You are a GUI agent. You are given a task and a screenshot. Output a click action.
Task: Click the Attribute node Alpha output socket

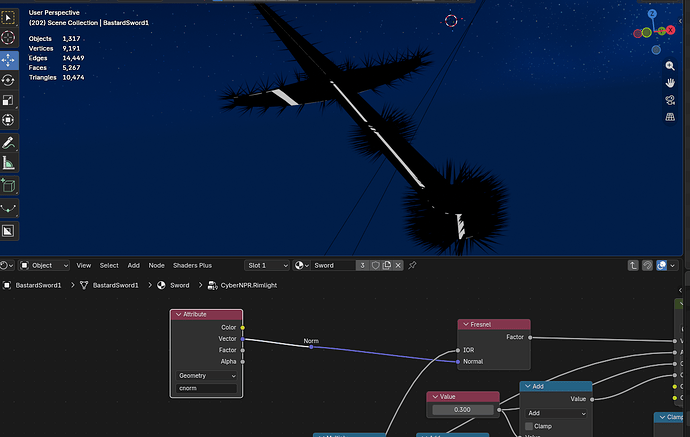(242, 362)
